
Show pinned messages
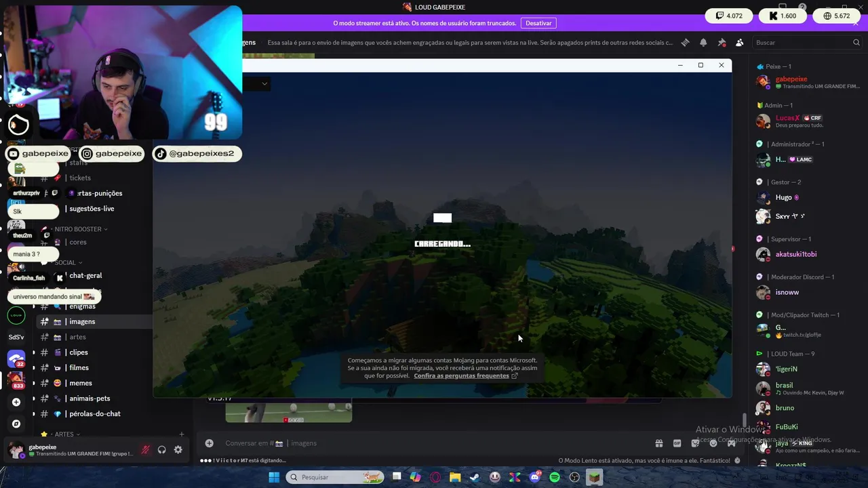[x=722, y=43]
